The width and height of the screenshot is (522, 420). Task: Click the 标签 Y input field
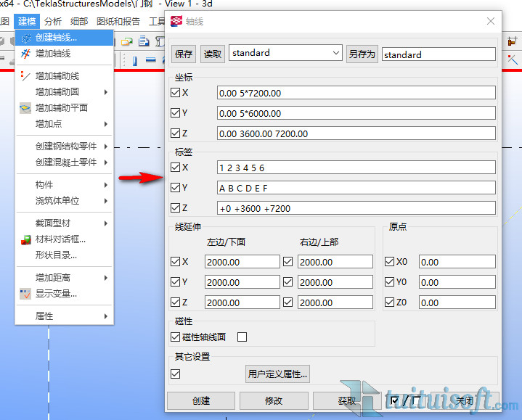click(x=356, y=188)
